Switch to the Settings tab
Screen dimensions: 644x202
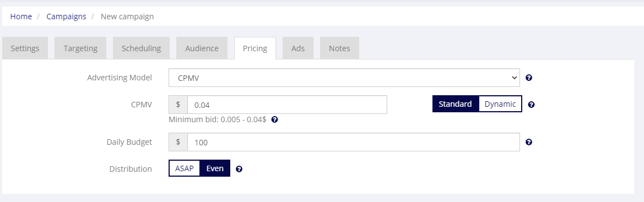[x=25, y=48]
